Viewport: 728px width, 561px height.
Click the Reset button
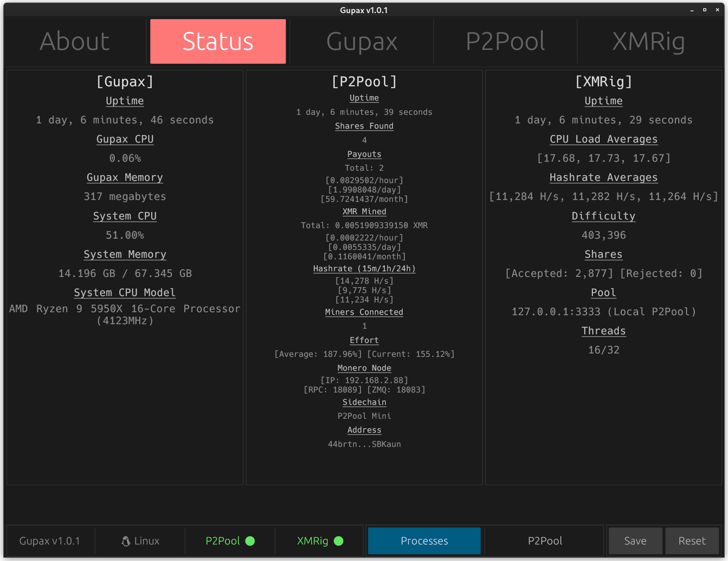[692, 541]
